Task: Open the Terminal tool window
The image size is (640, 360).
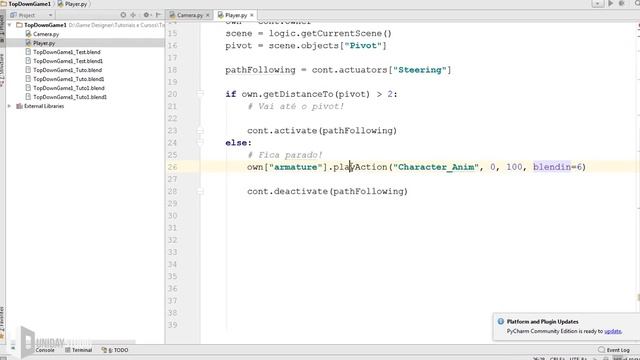Action: click(x=78, y=350)
